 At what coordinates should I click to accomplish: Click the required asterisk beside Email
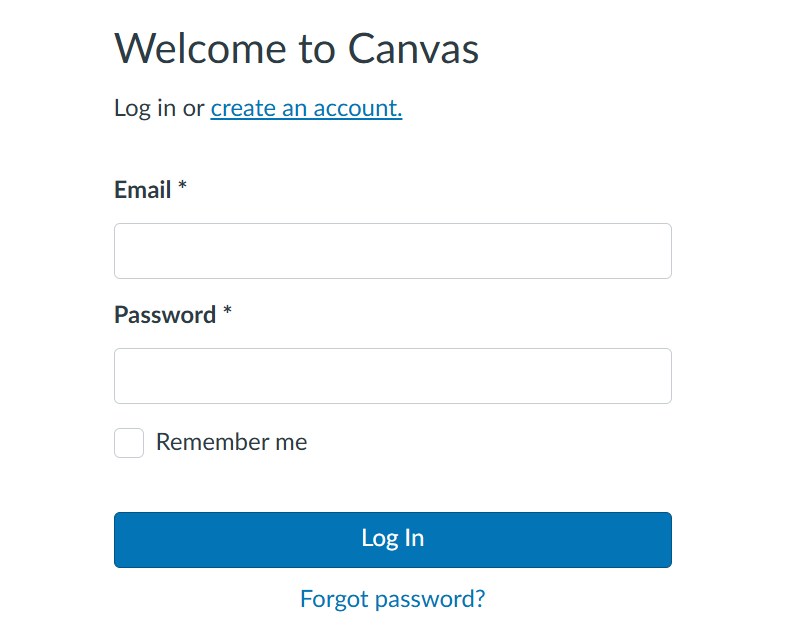tap(182, 186)
